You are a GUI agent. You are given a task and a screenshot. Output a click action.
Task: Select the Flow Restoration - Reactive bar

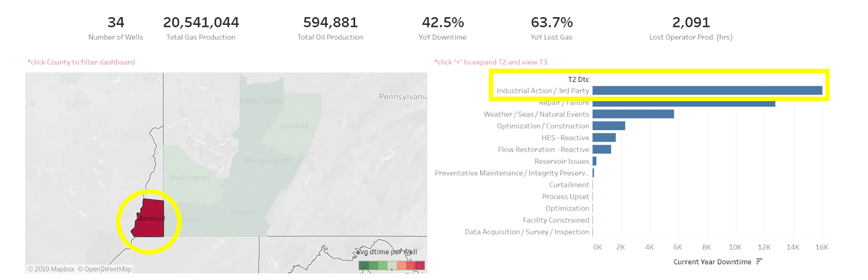[602, 149]
